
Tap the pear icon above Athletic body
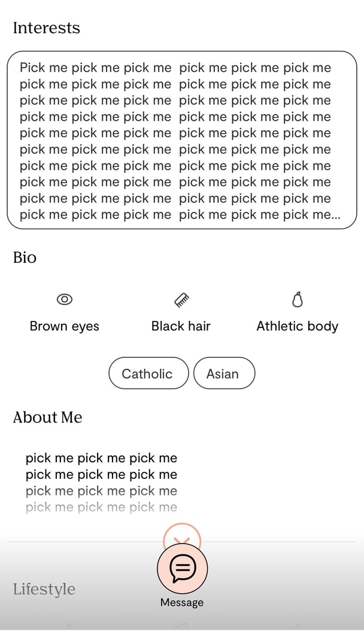click(297, 299)
